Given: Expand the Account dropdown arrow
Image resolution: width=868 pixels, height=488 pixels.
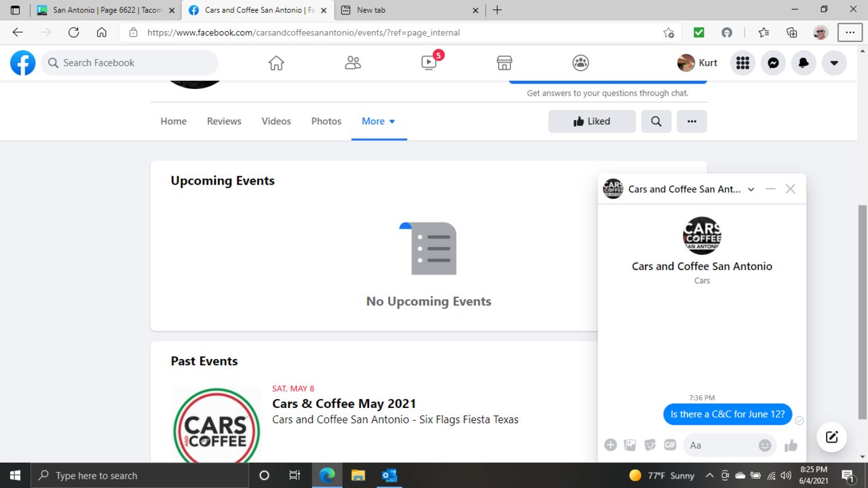Looking at the screenshot, I should (x=834, y=63).
